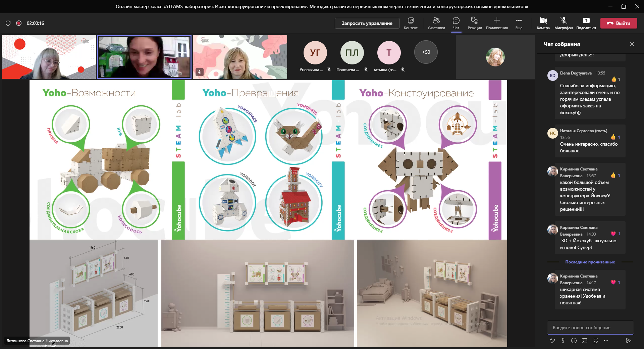The image size is (644, 349).
Task: Open the GIF picker in chat
Action: (585, 341)
